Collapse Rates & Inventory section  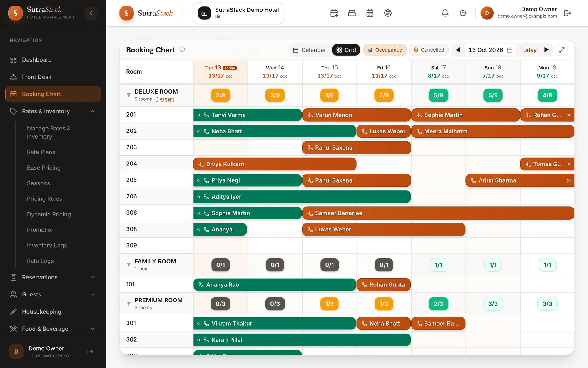click(x=93, y=111)
